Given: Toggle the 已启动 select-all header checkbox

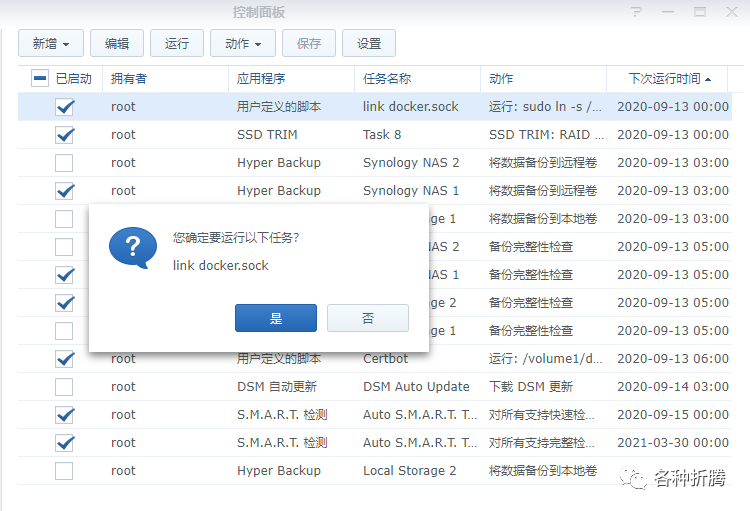Looking at the screenshot, I should click(40, 78).
